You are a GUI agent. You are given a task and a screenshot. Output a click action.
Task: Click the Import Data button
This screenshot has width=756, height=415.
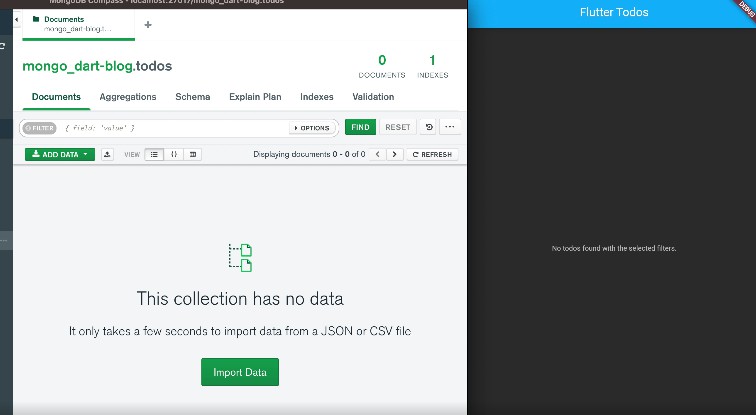[240, 372]
